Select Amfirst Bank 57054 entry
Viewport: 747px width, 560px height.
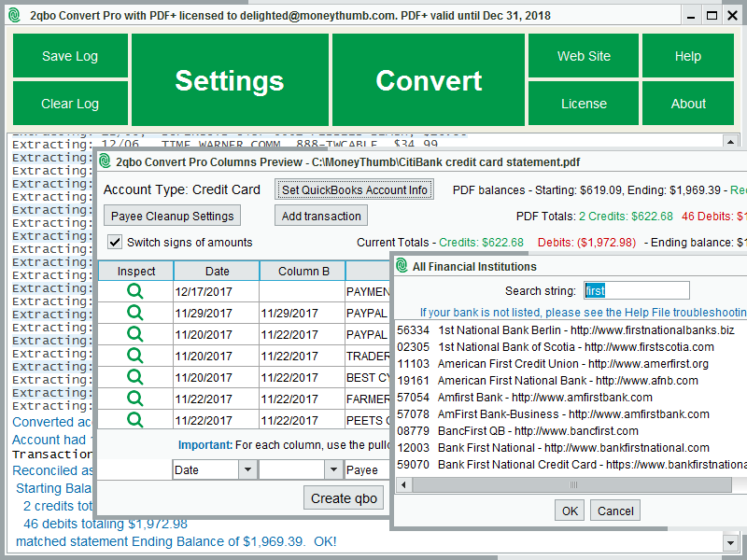(x=525, y=398)
